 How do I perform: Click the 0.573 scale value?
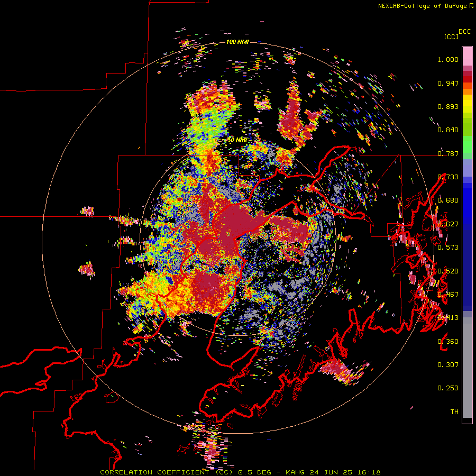pos(448,247)
